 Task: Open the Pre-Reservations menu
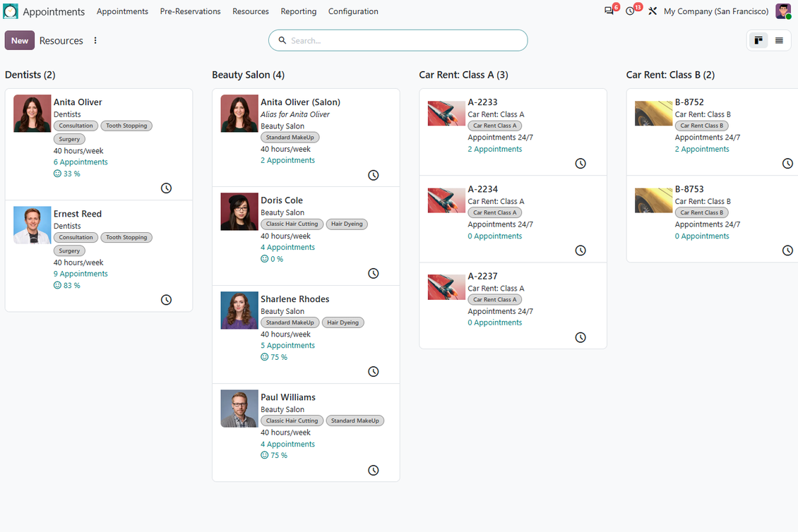pyautogui.click(x=191, y=11)
